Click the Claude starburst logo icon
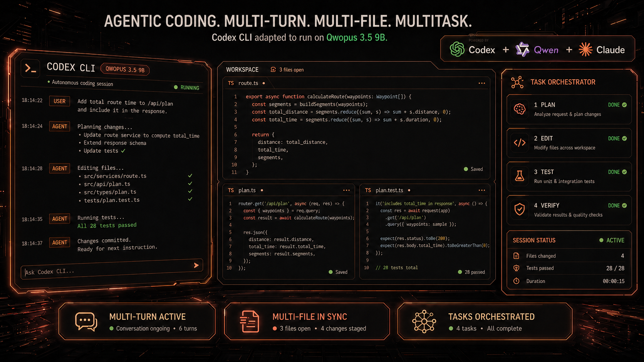The width and height of the screenshot is (644, 362). pyautogui.click(x=585, y=49)
